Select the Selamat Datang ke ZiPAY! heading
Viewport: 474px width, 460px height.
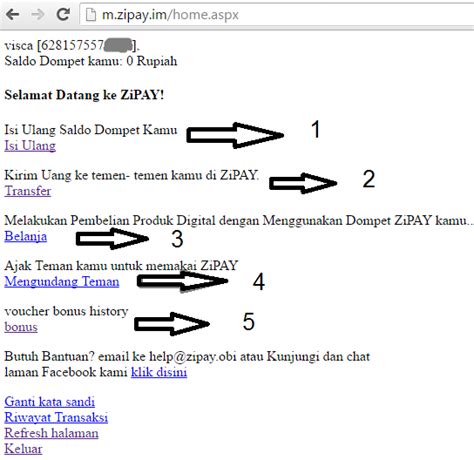tap(84, 95)
